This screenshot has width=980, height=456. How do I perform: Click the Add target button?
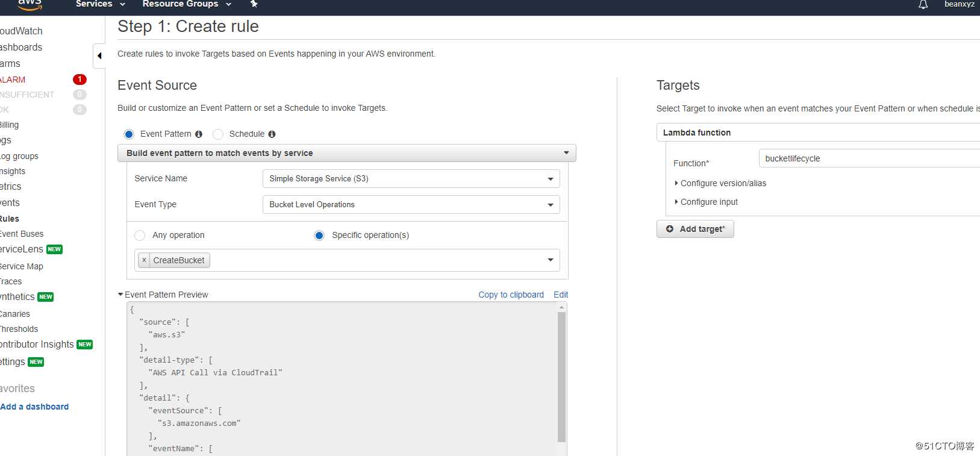point(695,229)
